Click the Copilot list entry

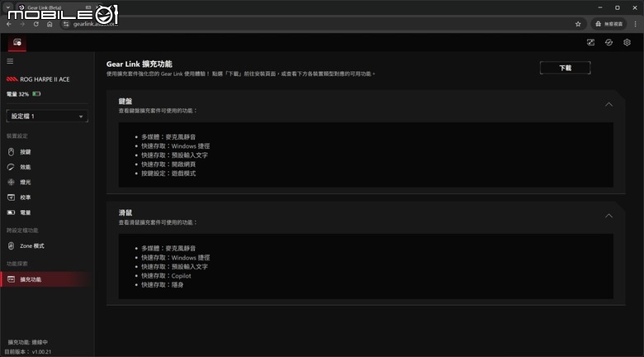pos(166,275)
